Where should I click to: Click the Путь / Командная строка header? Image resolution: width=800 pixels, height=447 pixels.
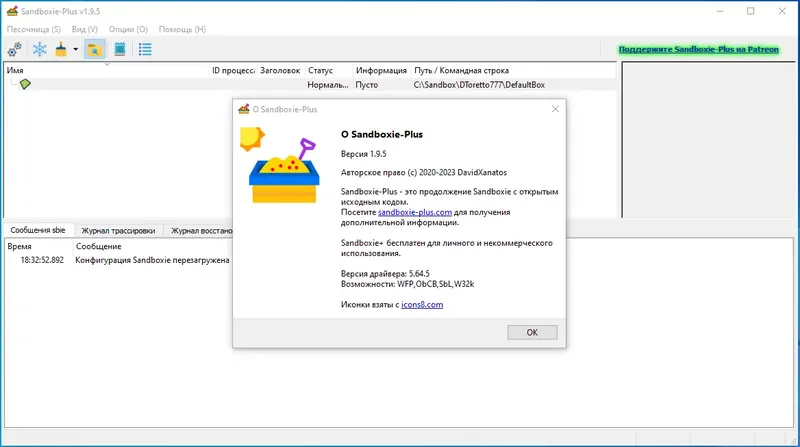tap(513, 70)
